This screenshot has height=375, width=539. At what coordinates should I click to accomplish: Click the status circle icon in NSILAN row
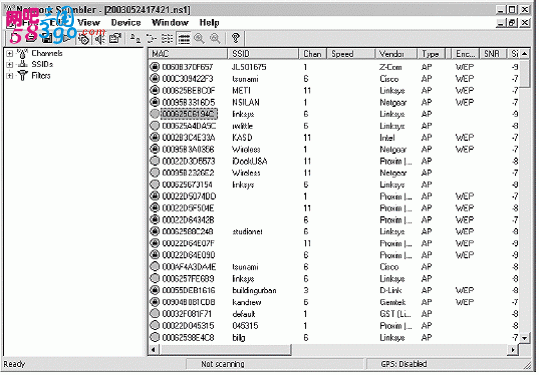[155, 102]
